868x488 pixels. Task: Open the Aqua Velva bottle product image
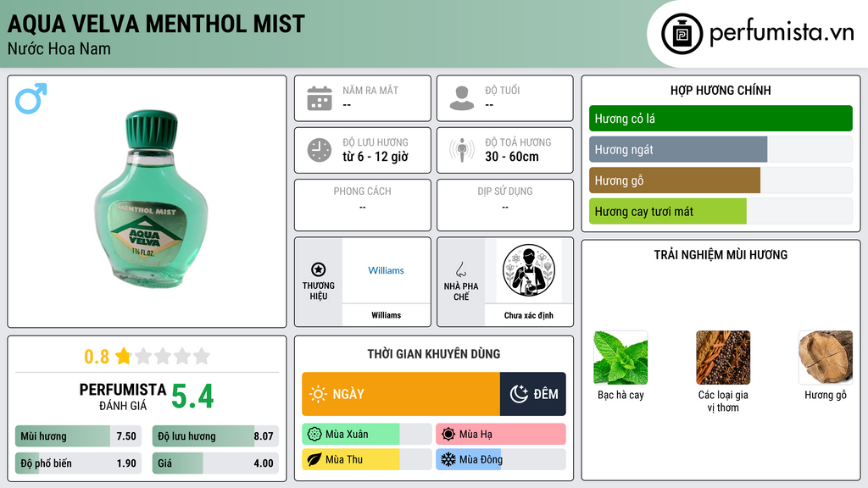click(150, 199)
